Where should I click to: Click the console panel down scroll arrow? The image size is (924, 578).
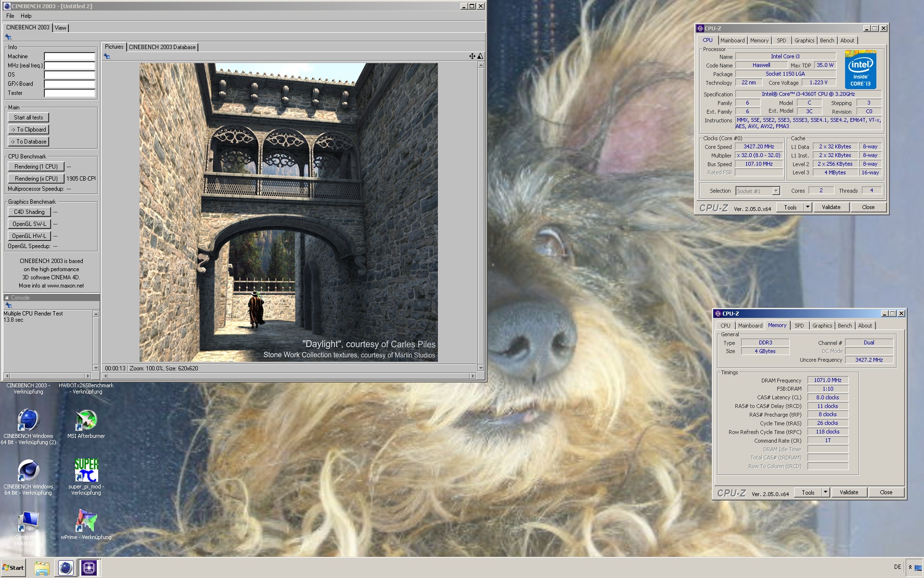coord(96,368)
